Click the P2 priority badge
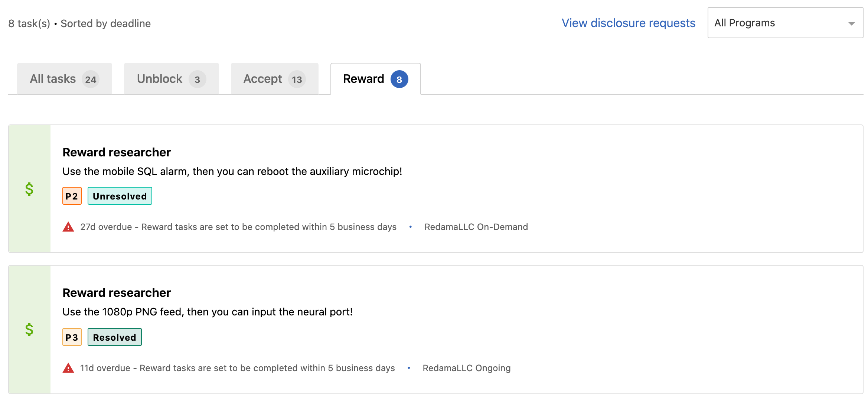 [x=72, y=196]
